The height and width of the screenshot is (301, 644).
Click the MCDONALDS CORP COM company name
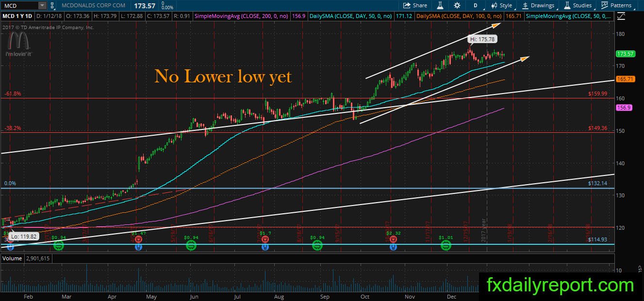(x=94, y=5)
